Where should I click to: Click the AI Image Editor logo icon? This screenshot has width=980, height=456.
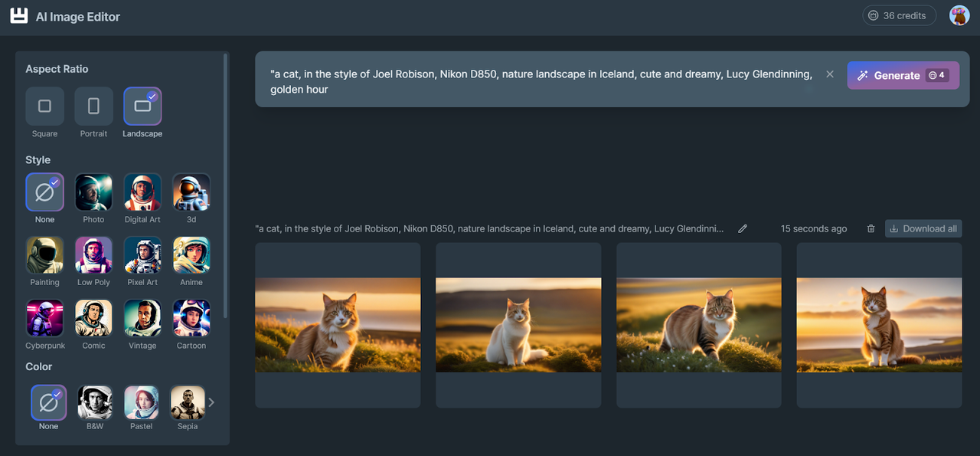(19, 16)
